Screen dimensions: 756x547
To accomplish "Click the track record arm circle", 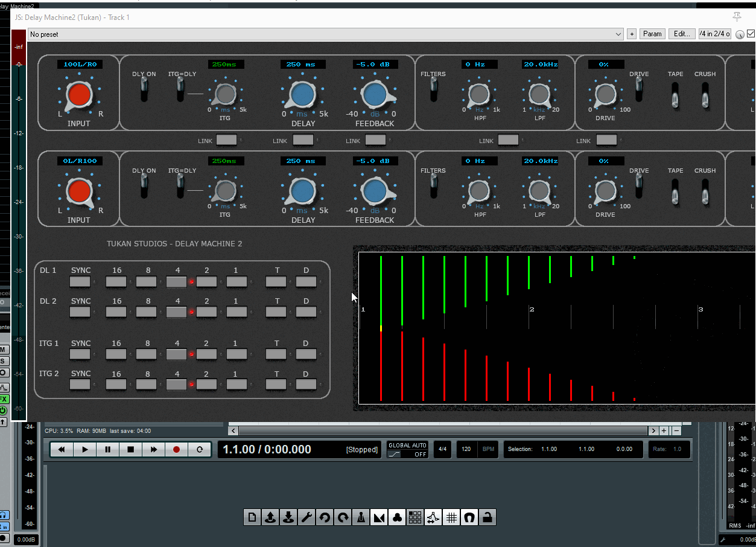I will [4, 537].
